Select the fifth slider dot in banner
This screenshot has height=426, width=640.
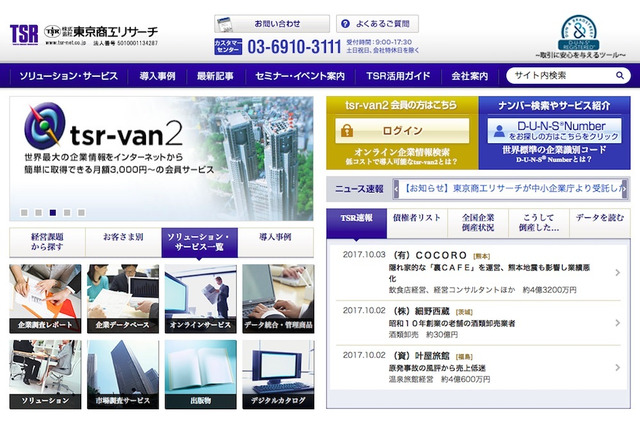[x=81, y=213]
